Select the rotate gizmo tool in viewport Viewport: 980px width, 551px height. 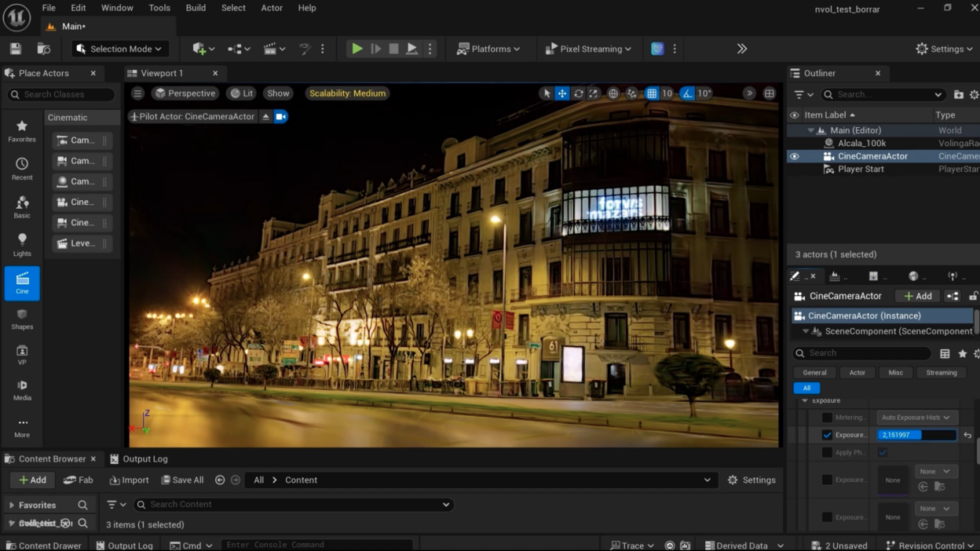click(578, 93)
